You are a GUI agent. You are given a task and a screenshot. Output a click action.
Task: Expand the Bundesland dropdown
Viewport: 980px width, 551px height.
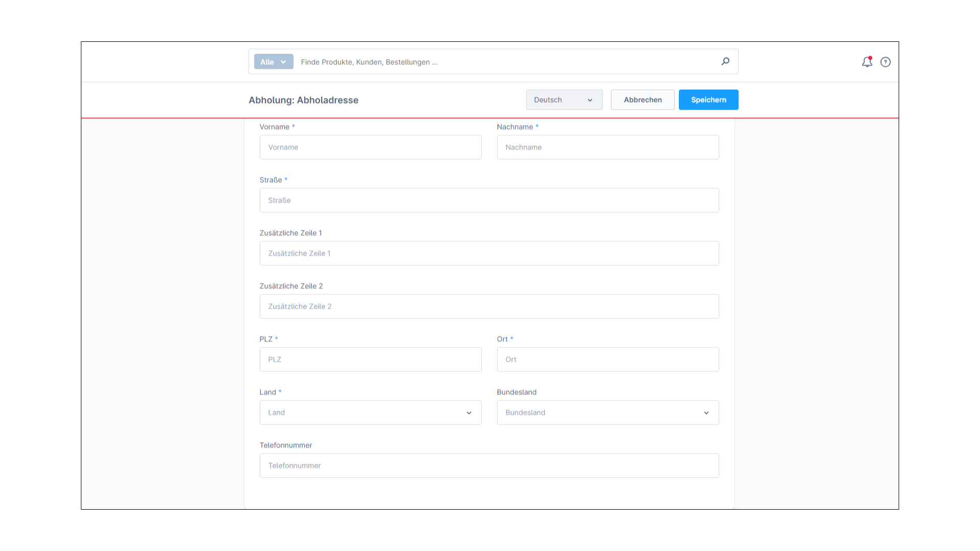point(608,412)
